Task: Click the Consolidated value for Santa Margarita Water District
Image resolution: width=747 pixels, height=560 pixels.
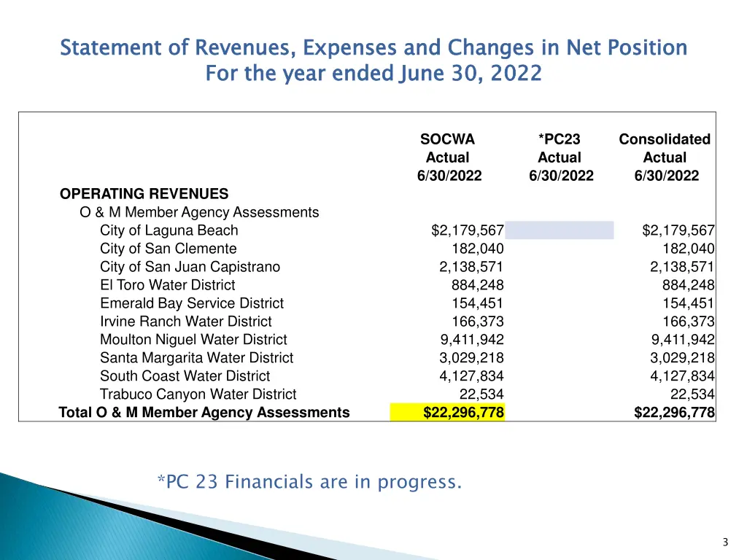Action: click(682, 357)
